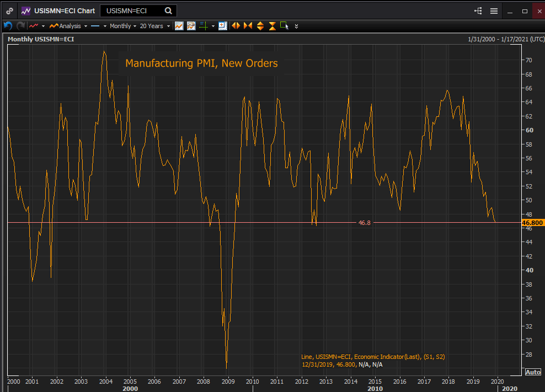Image resolution: width=545 pixels, height=392 pixels.
Task: Click the chain link icon
Action: point(10,10)
